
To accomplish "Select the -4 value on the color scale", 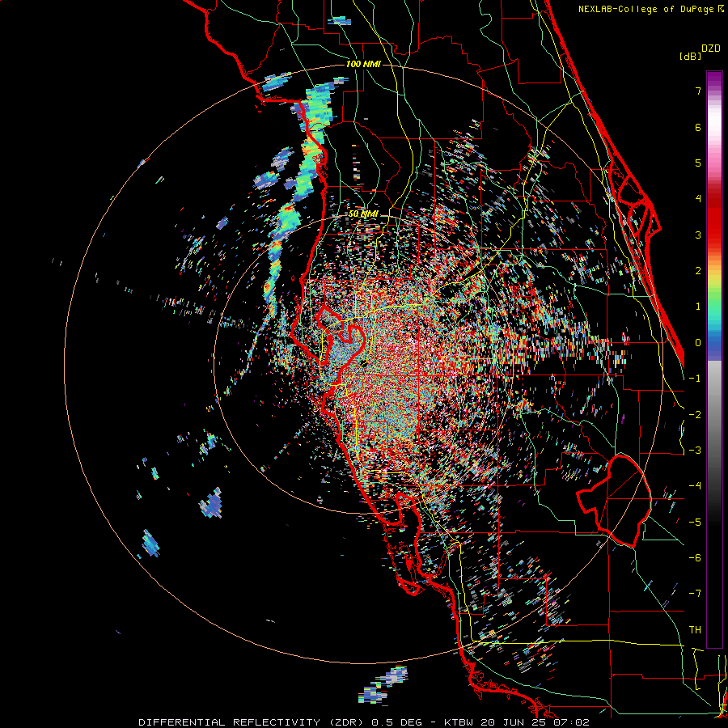I will click(x=695, y=486).
